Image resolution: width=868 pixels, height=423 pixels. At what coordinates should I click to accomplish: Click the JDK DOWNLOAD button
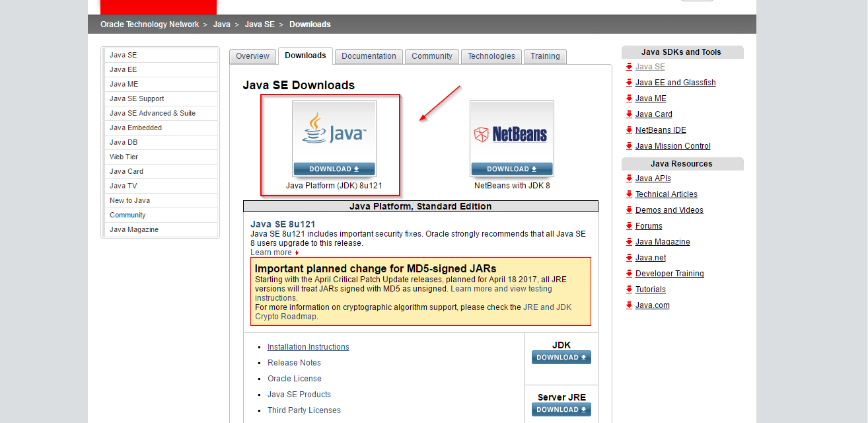pyautogui.click(x=561, y=358)
